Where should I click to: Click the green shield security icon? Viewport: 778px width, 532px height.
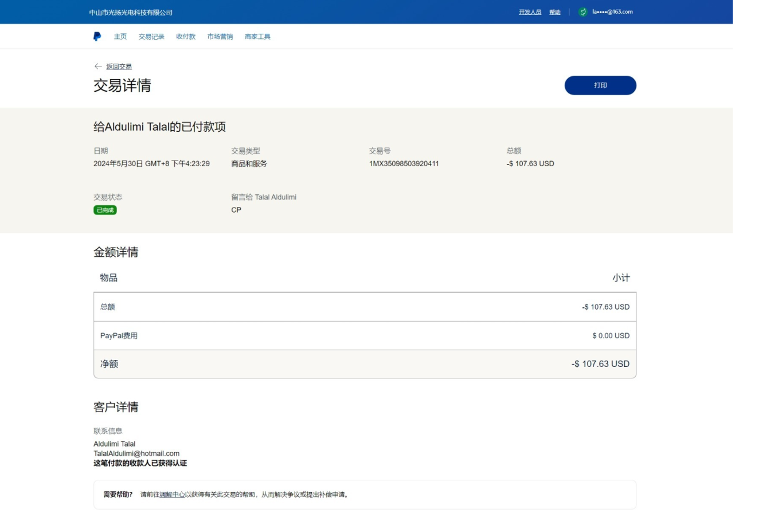pyautogui.click(x=582, y=12)
